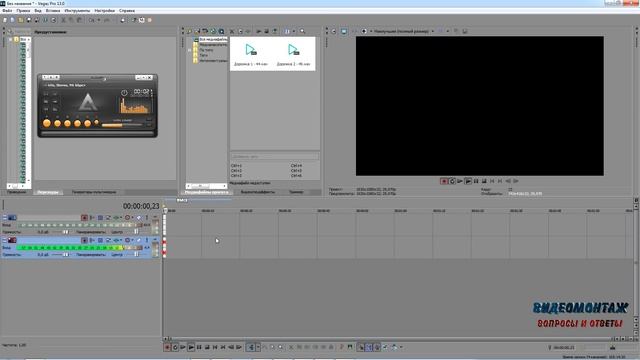The width and height of the screenshot is (640, 360).
Task: Click the Cut icon in main toolbar
Action: (63, 20)
